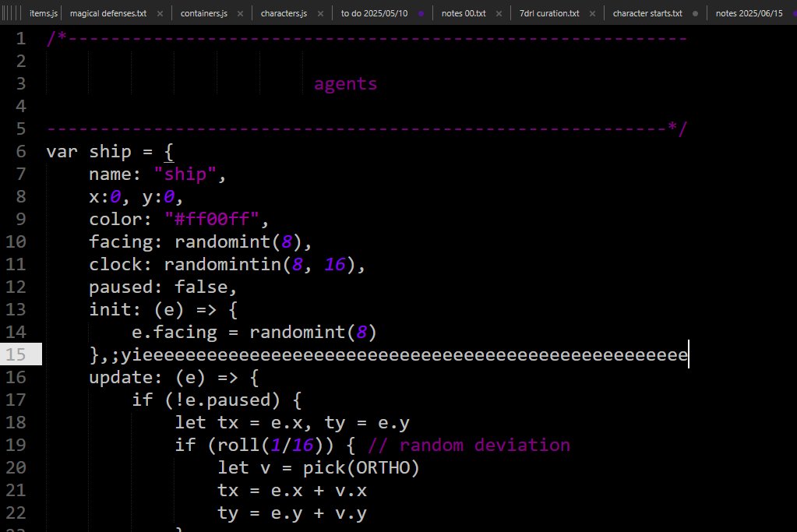
Task: Click the 'agents' comment heading
Action: point(346,83)
